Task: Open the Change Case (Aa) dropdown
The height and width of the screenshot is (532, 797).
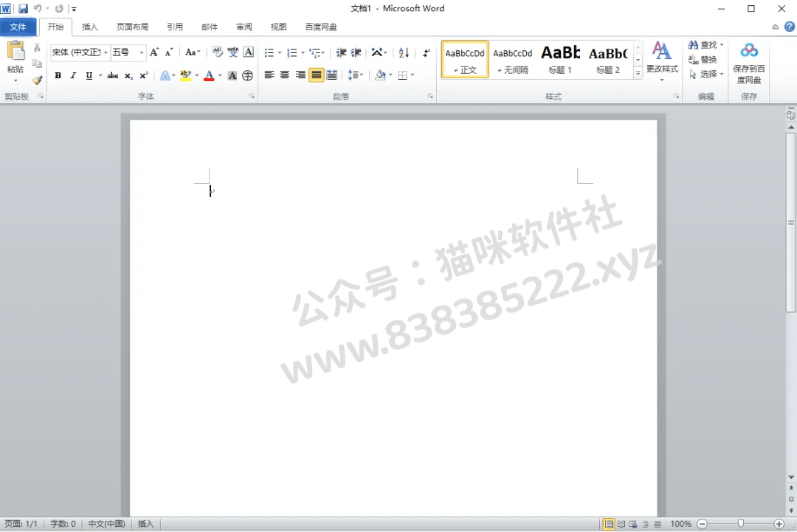Action: 193,52
